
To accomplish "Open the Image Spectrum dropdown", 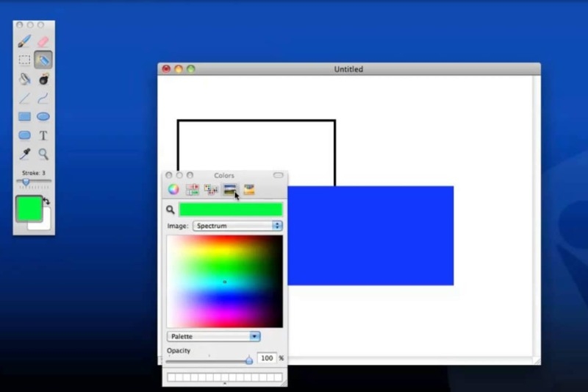I will coord(237,226).
